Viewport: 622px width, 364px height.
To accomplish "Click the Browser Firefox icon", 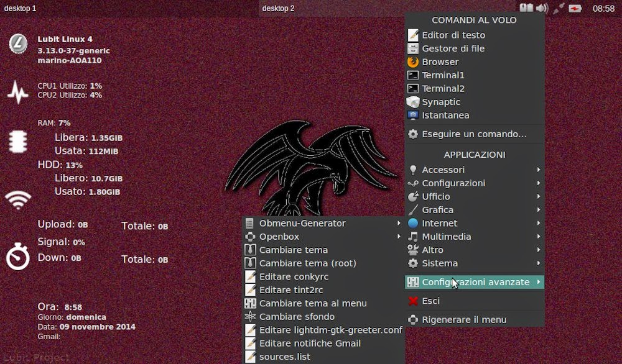I will pyautogui.click(x=413, y=61).
